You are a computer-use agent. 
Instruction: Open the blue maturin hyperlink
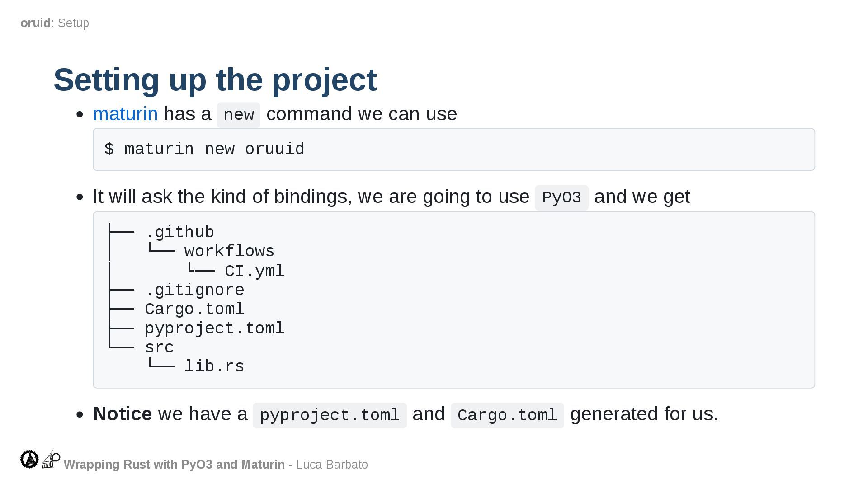(x=125, y=114)
